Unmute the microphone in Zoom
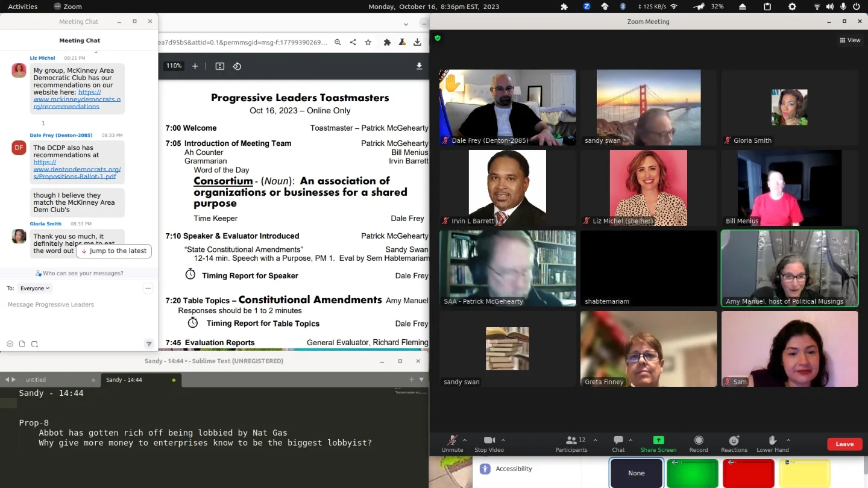The height and width of the screenshot is (488, 868). (452, 444)
